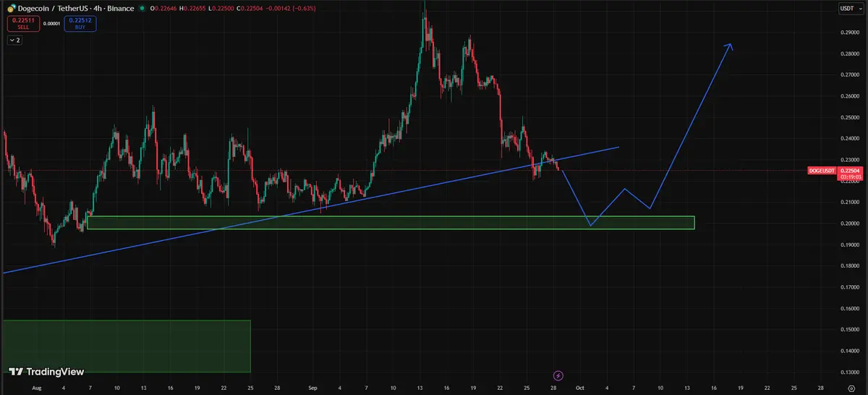Click the 0.19000 price axis label
This screenshot has height=395, width=868.
tap(849, 245)
